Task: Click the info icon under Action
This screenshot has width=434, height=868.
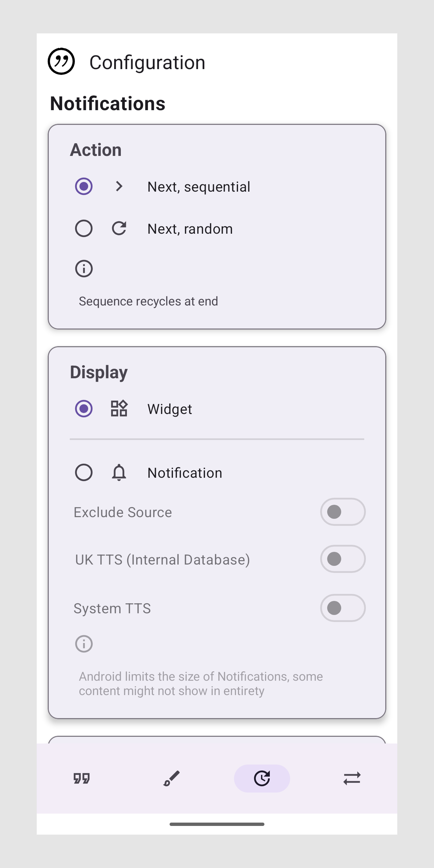Action: tap(84, 268)
